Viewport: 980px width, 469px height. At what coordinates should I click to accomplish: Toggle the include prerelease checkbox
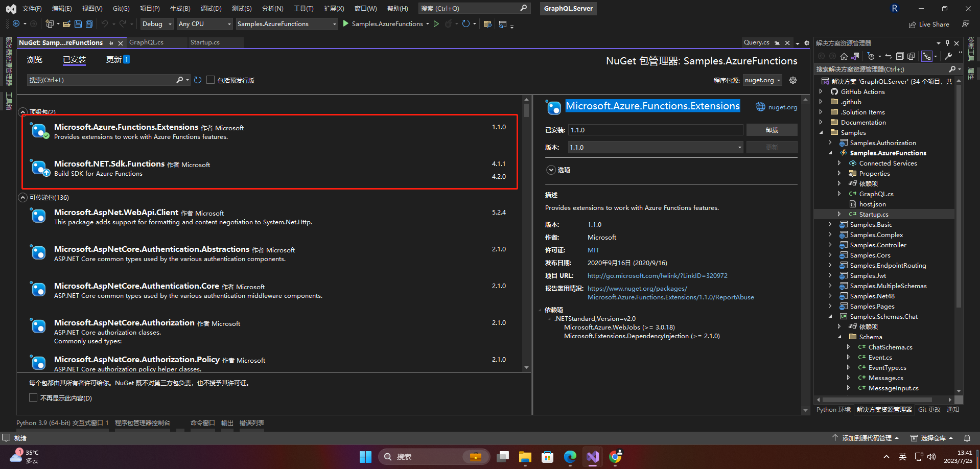tap(211, 80)
